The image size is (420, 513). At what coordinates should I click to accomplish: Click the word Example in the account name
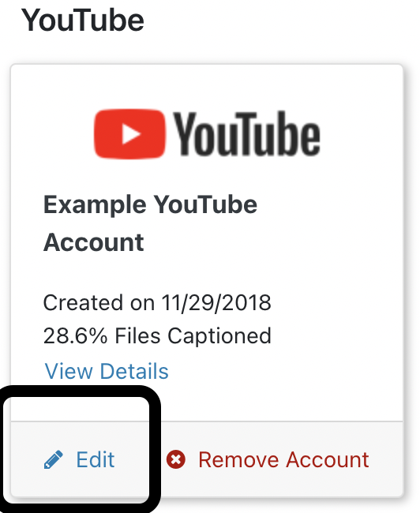point(95,205)
